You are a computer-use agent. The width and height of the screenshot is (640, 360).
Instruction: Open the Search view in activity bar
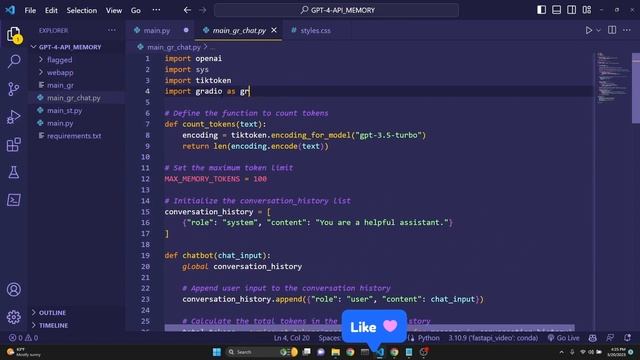[14, 61]
